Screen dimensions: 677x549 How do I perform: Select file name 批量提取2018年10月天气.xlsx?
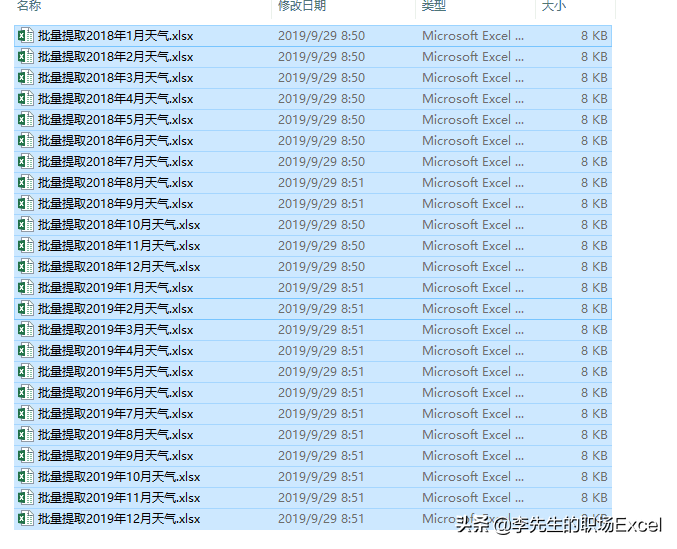(x=119, y=225)
